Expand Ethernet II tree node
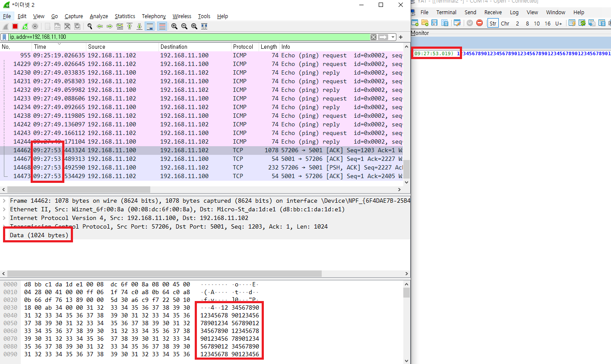611x364 pixels. click(5, 209)
